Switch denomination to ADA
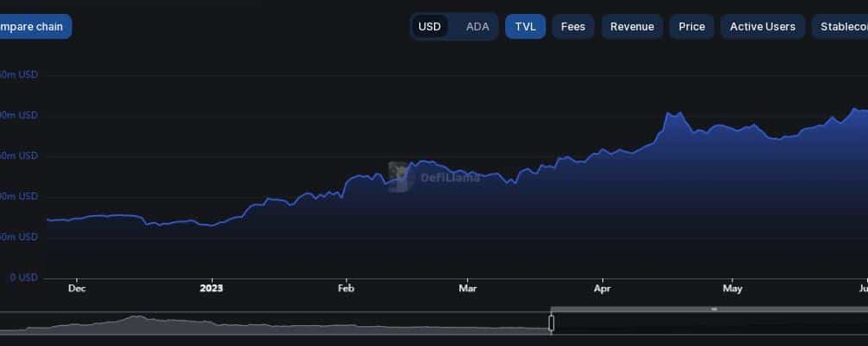 point(477,27)
